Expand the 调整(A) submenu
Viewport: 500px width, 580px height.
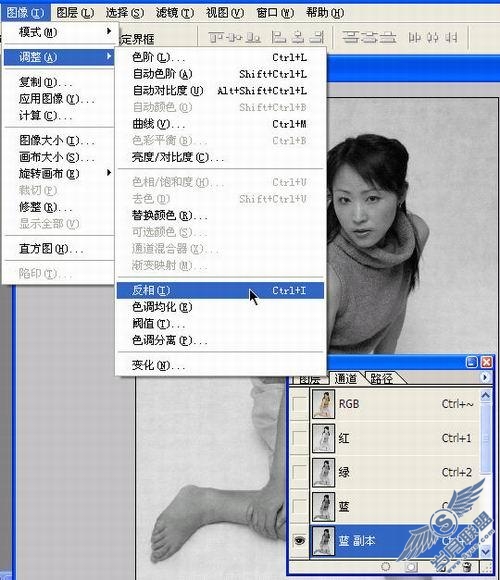(60, 57)
